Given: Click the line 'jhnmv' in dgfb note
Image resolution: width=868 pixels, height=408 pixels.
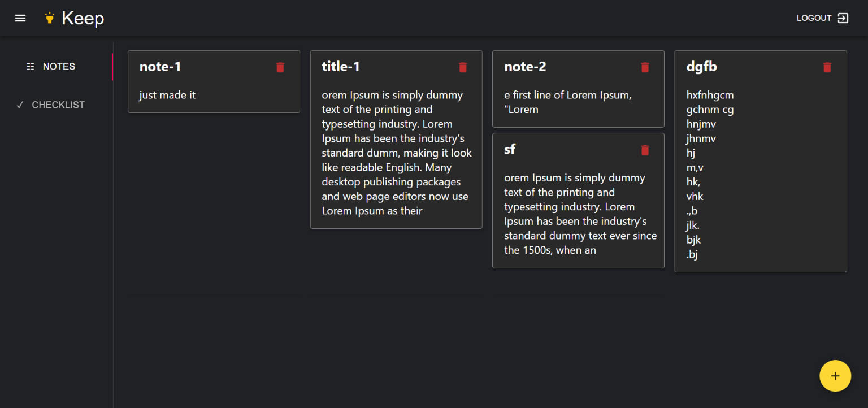Looking at the screenshot, I should [701, 138].
